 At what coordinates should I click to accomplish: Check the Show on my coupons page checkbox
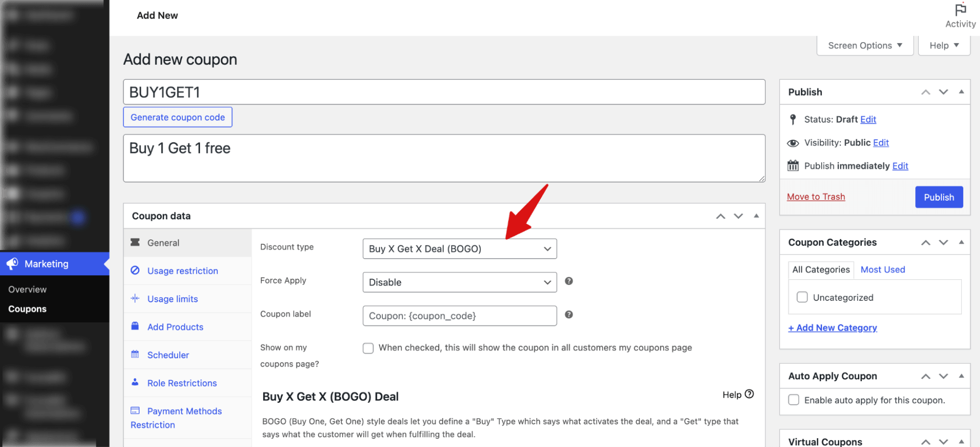coord(368,348)
